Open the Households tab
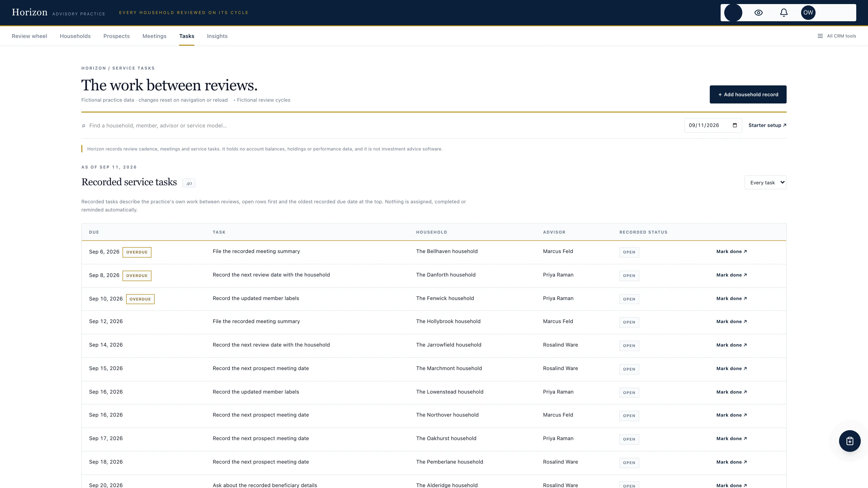This screenshot has width=868, height=488. coord(75,36)
